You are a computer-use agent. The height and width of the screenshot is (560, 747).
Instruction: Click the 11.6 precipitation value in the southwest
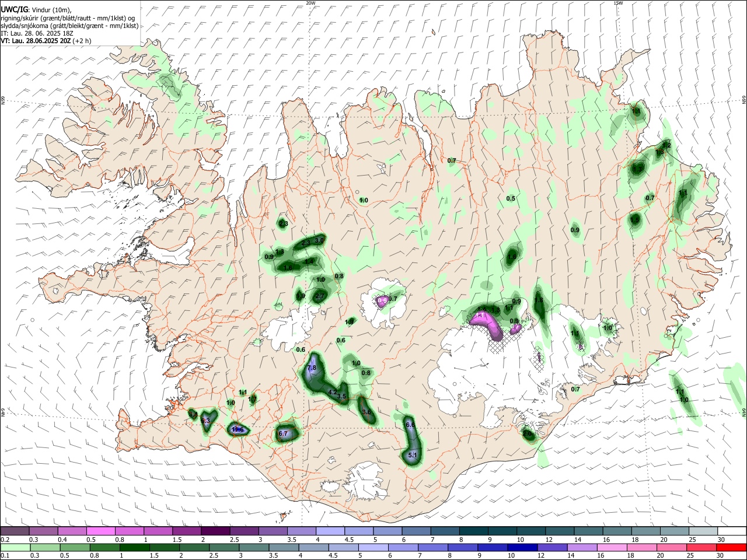[238, 429]
